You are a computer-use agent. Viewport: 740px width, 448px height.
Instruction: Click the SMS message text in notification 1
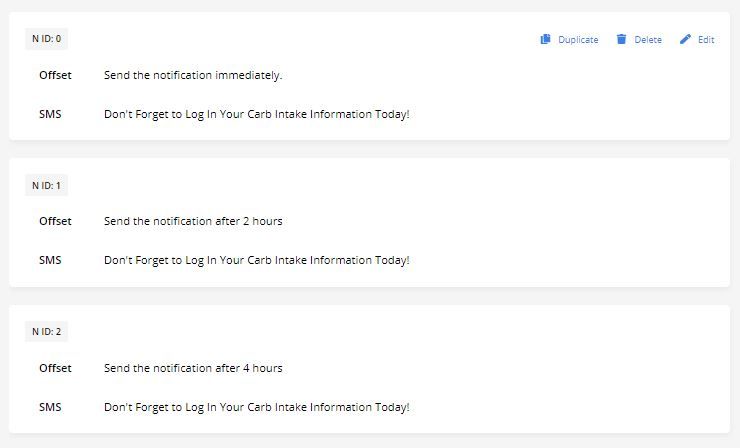(x=257, y=260)
